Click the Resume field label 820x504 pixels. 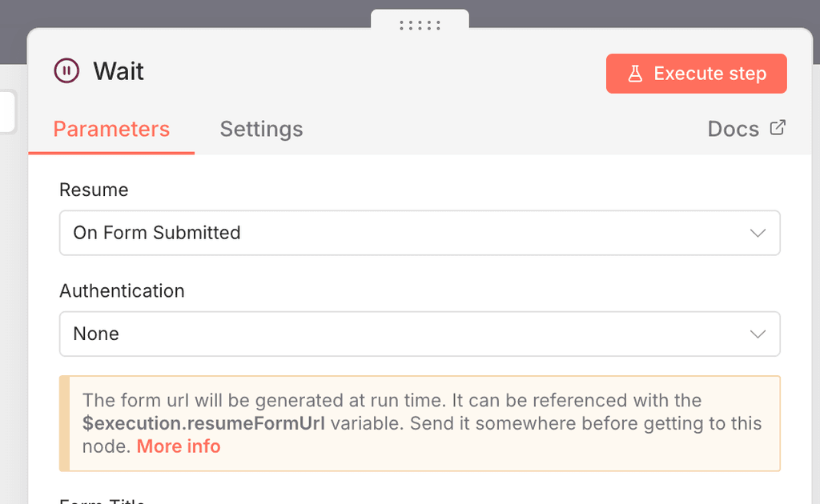coord(94,190)
